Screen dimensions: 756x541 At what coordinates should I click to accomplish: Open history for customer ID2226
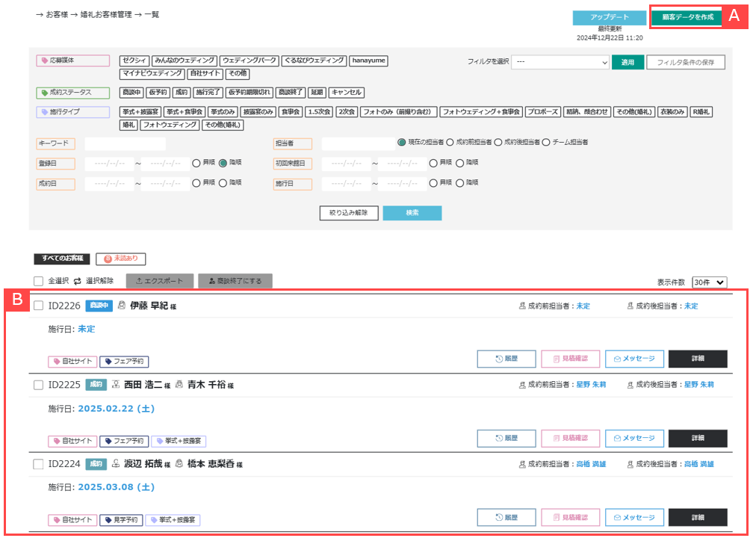point(507,359)
